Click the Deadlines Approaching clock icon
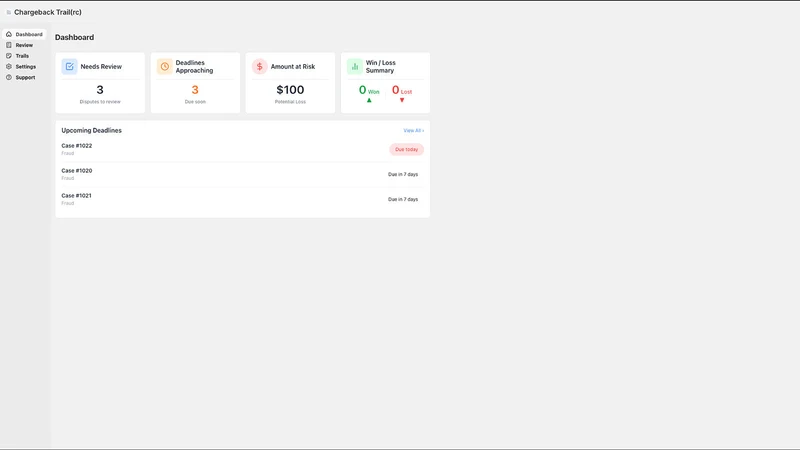Screen dimensions: 800x450 (164, 66)
